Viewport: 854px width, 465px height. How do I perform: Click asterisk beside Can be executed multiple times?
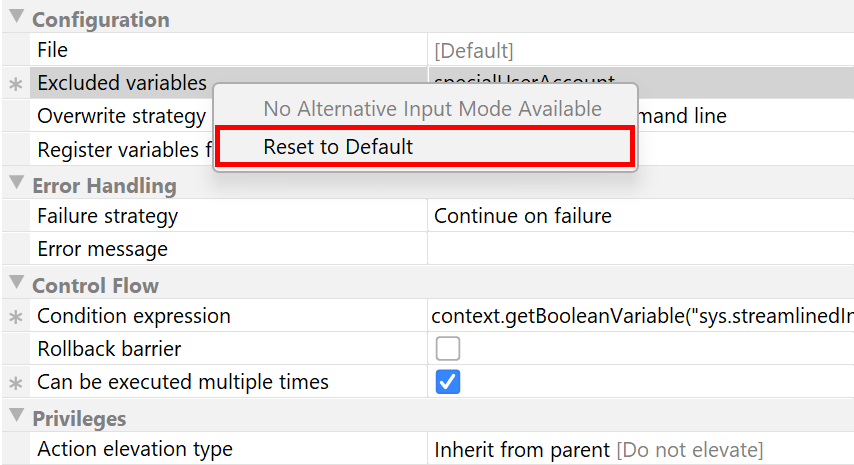(15, 383)
